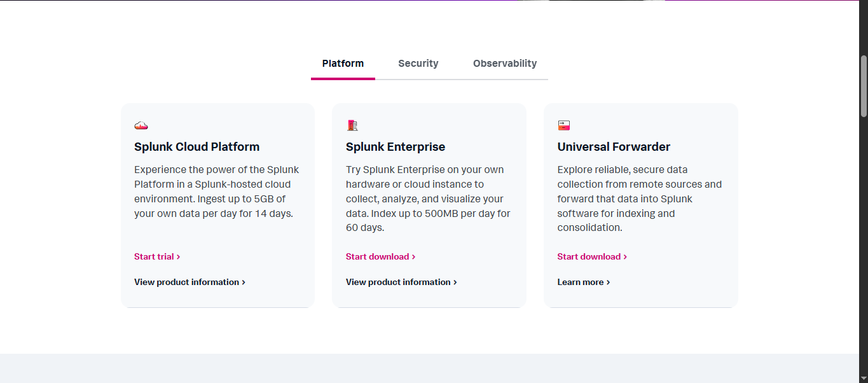
Task: Click the Universal Forwarder heading
Action: click(x=614, y=147)
